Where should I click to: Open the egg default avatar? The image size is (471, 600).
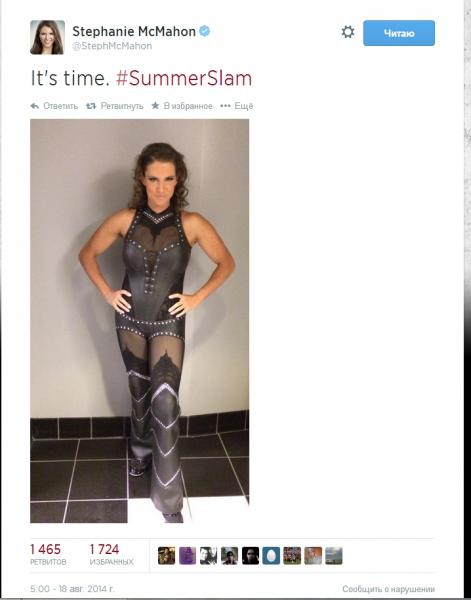point(271,556)
